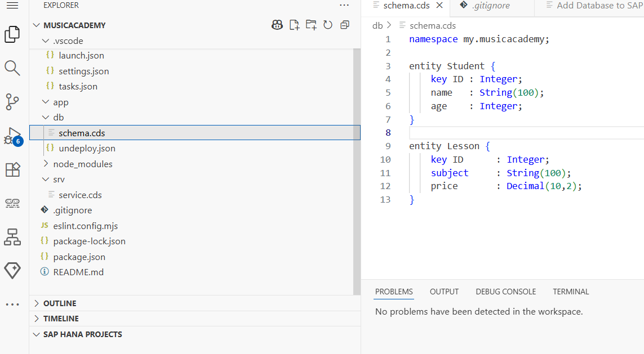Switch to the TERMINAL panel tab
644x354 pixels.
(x=571, y=292)
